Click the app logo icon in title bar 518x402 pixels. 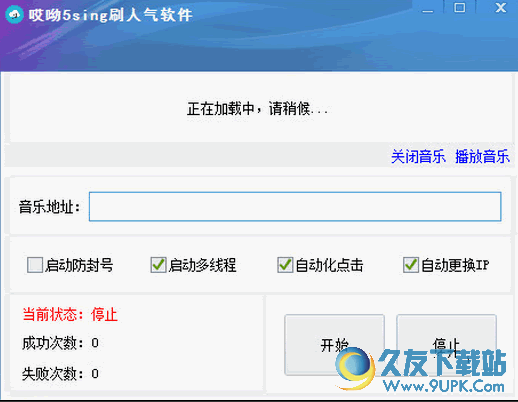[x=14, y=15]
